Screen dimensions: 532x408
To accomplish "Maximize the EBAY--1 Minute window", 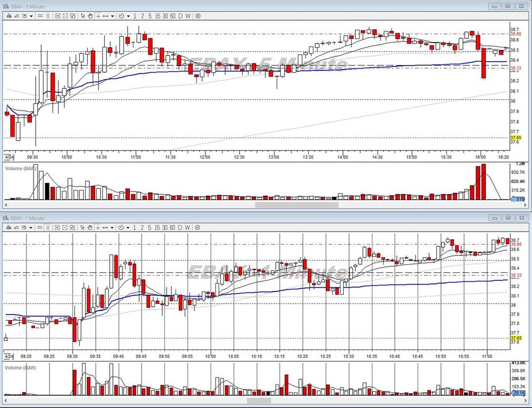I will pos(508,218).
